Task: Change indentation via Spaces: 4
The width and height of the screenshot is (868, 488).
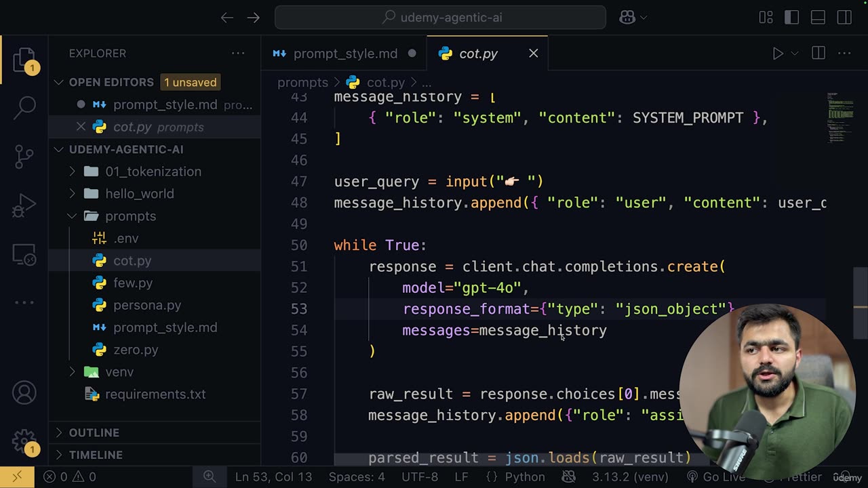Action: pyautogui.click(x=357, y=477)
